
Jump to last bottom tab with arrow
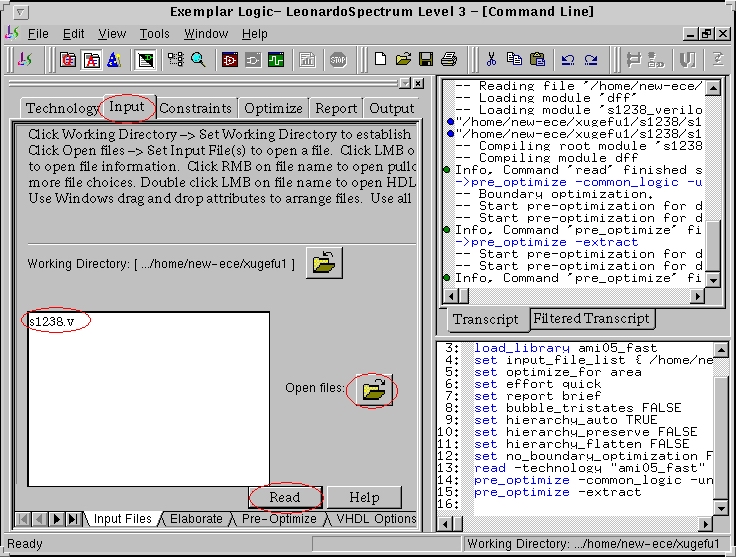coord(73,519)
